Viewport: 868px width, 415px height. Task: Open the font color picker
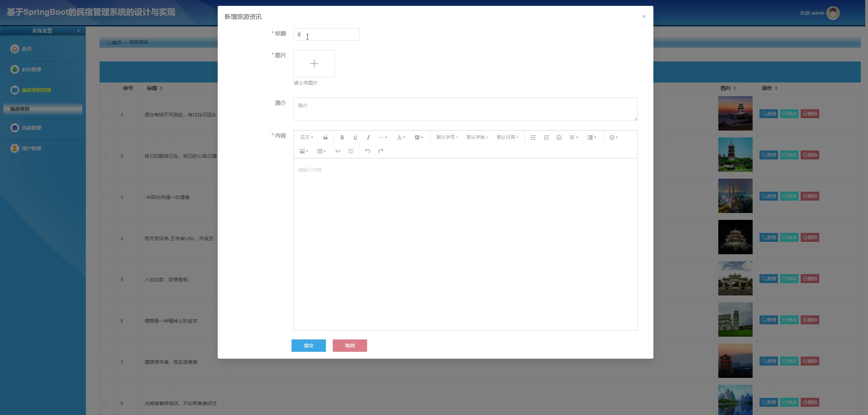pos(401,137)
